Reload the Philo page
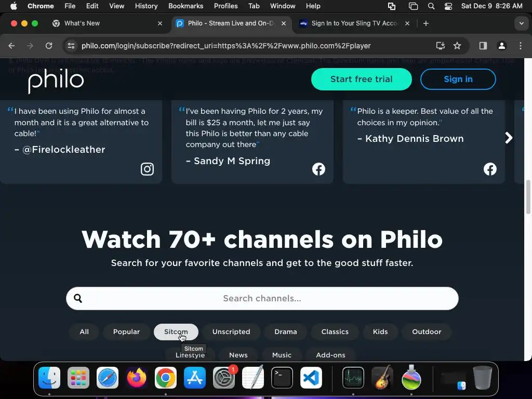This screenshot has width=532, height=399. click(x=49, y=46)
